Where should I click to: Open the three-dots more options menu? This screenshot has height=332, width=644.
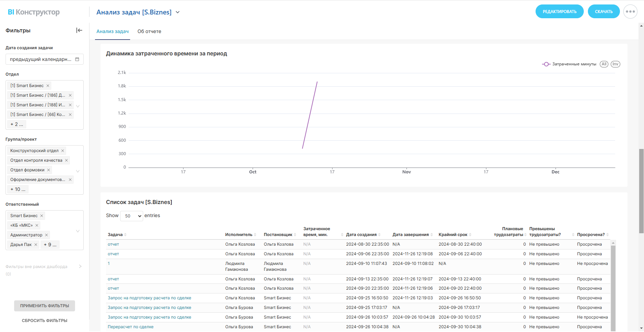tap(630, 12)
